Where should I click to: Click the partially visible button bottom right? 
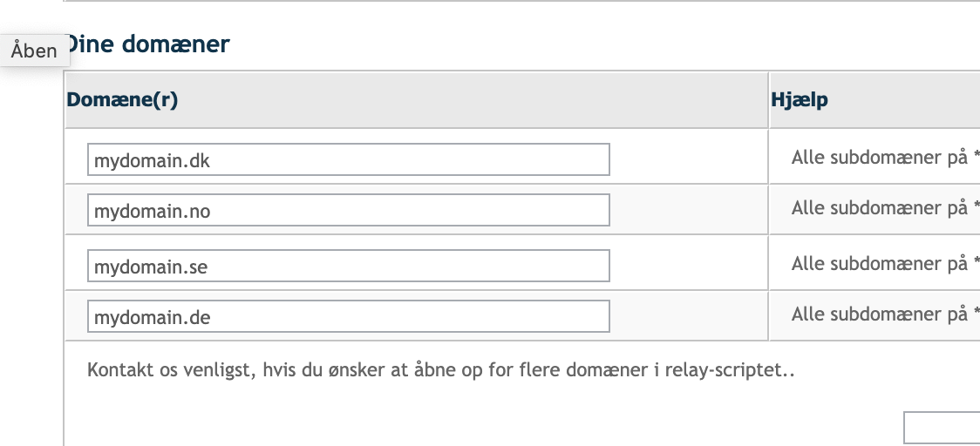942,428
